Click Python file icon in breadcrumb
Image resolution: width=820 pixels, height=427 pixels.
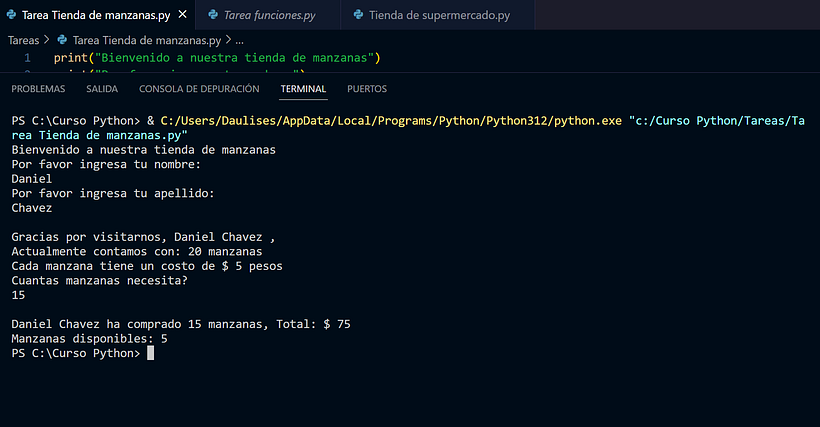pyautogui.click(x=62, y=40)
